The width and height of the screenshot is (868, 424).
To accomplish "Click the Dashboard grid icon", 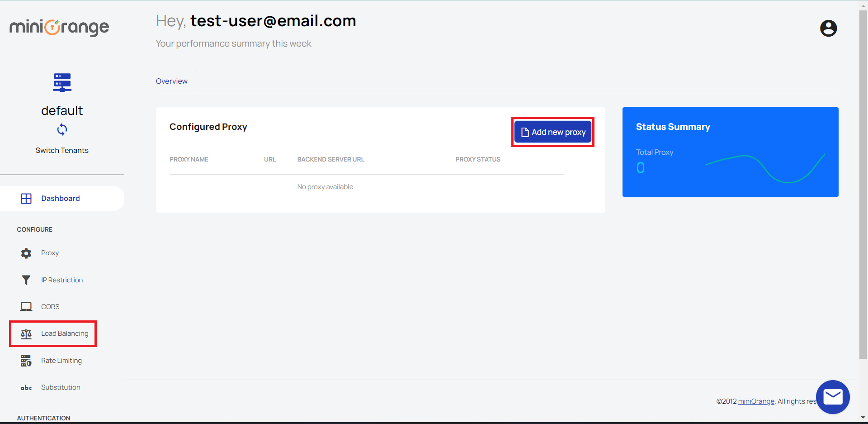I will point(26,199).
